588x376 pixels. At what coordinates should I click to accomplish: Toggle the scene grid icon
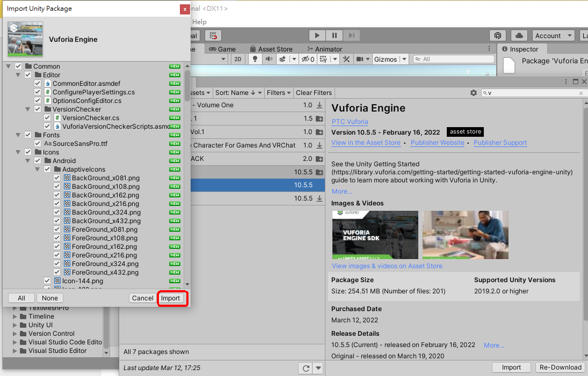(x=323, y=59)
